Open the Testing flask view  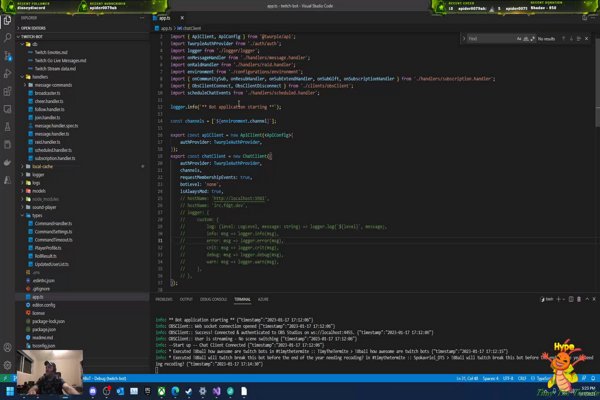[x=7, y=127]
